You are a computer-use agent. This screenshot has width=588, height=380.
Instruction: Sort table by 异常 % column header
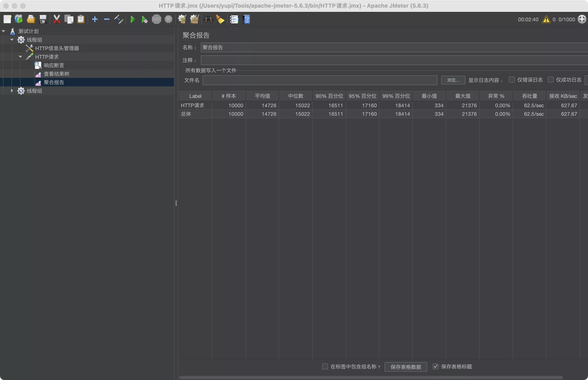point(496,96)
